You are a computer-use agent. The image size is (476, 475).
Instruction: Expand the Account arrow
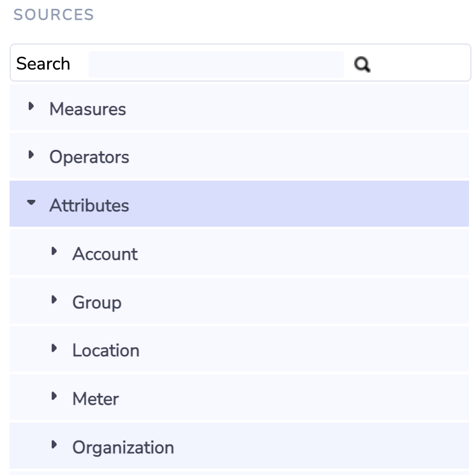coord(54,251)
